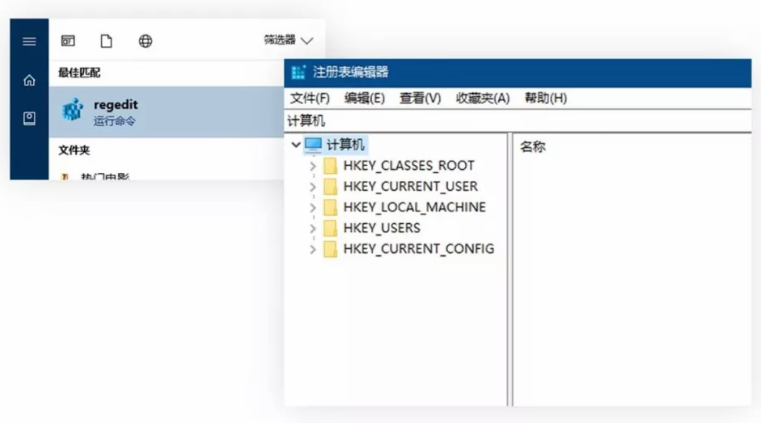Image resolution: width=761 pixels, height=423 pixels.
Task: Select the apps filter icon
Action: tap(68, 41)
